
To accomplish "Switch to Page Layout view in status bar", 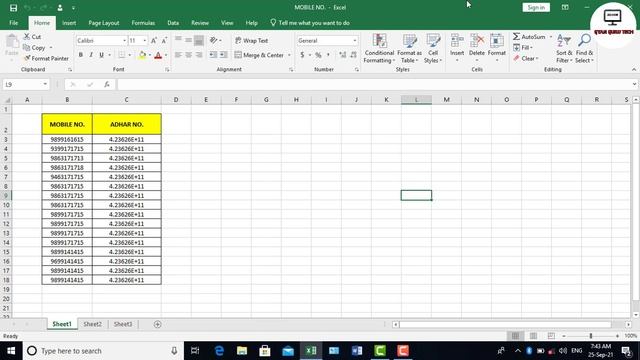I will click(x=533, y=336).
